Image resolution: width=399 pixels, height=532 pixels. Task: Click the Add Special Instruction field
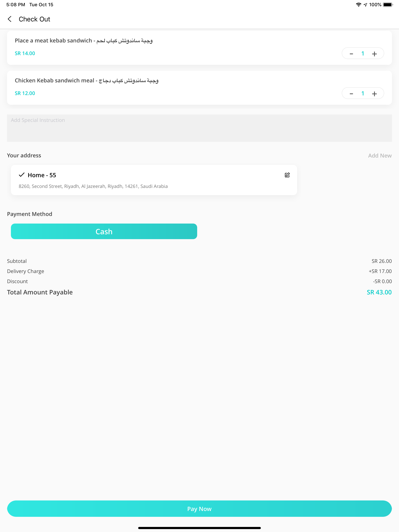[199, 128]
